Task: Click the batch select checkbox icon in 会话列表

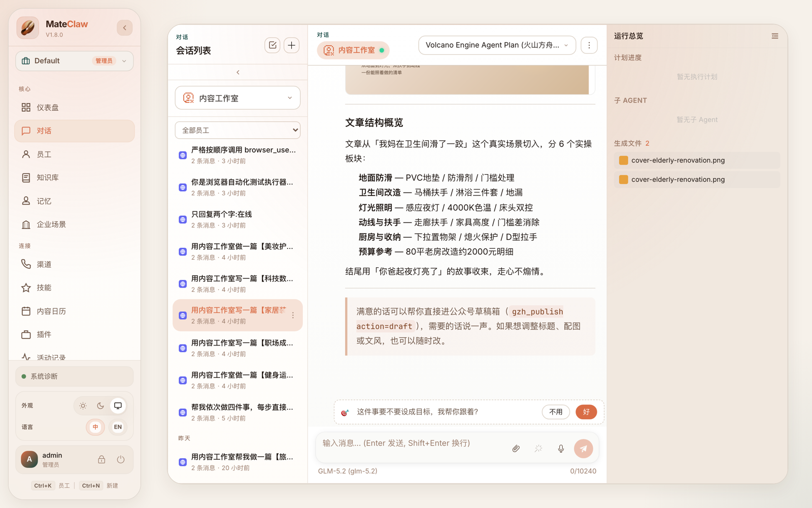Action: coord(273,45)
